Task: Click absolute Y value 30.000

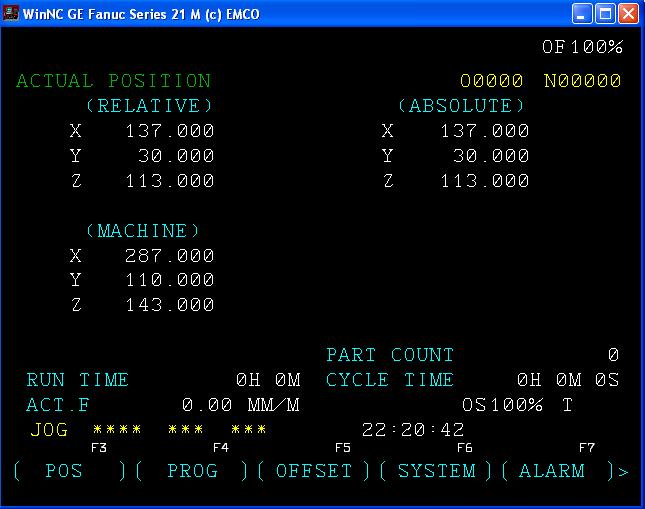Action: [491, 156]
